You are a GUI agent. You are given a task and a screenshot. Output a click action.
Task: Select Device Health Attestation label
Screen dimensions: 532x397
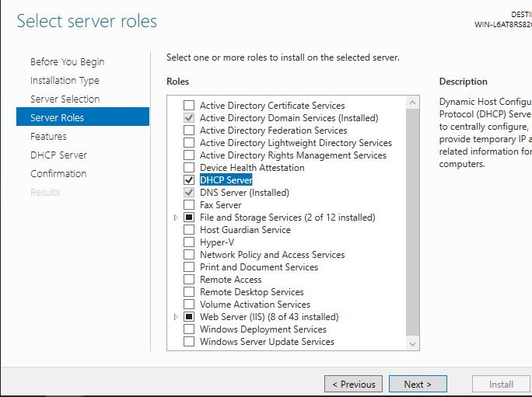pos(252,168)
